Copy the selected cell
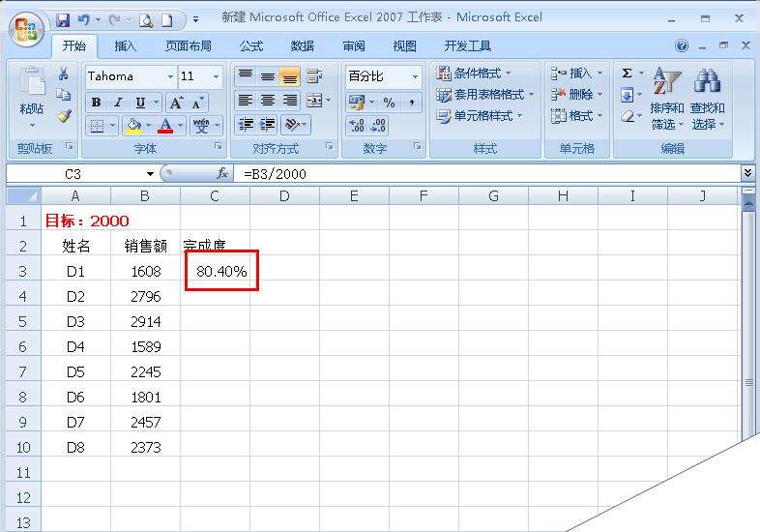The image size is (760, 532). coord(63,95)
